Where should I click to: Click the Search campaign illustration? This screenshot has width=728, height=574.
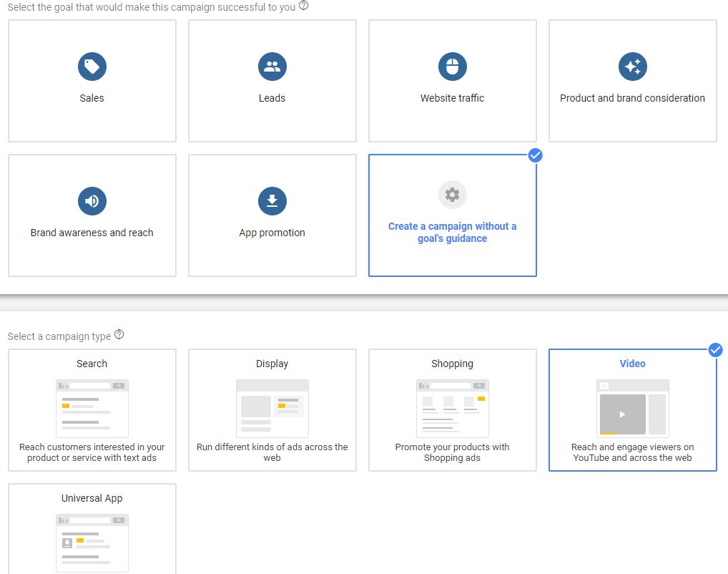tap(92, 409)
